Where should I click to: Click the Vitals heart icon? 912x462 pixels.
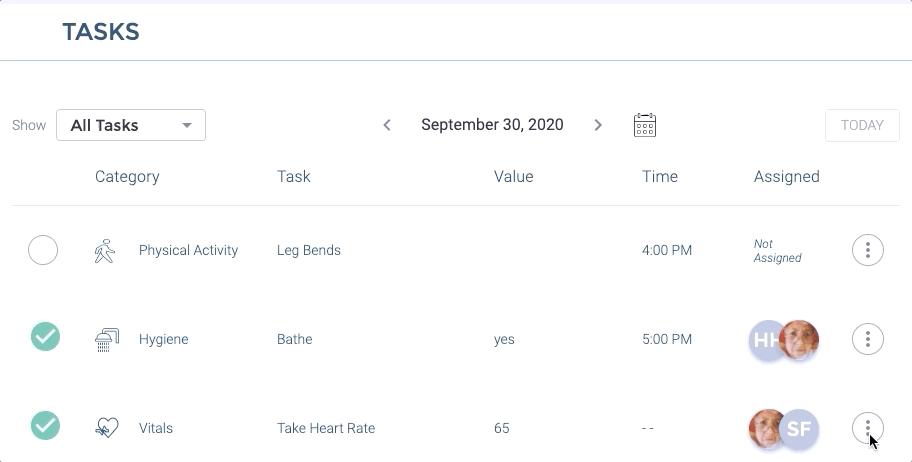pyautogui.click(x=106, y=428)
